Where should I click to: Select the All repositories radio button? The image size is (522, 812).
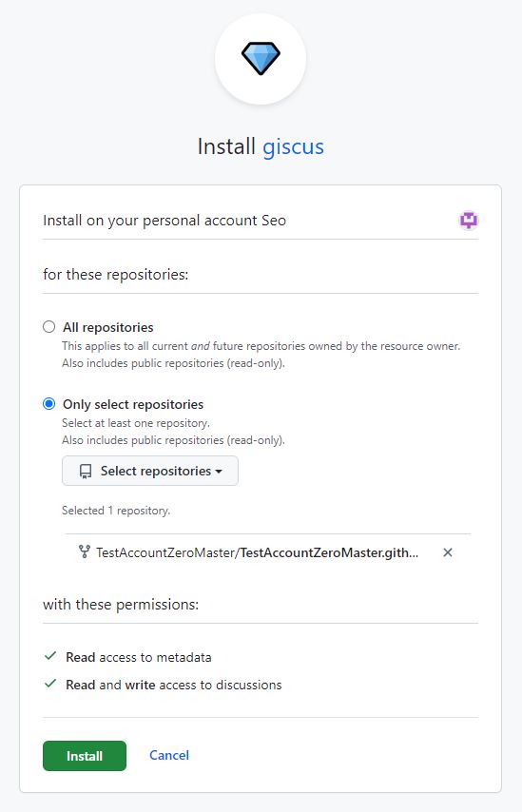click(x=48, y=327)
